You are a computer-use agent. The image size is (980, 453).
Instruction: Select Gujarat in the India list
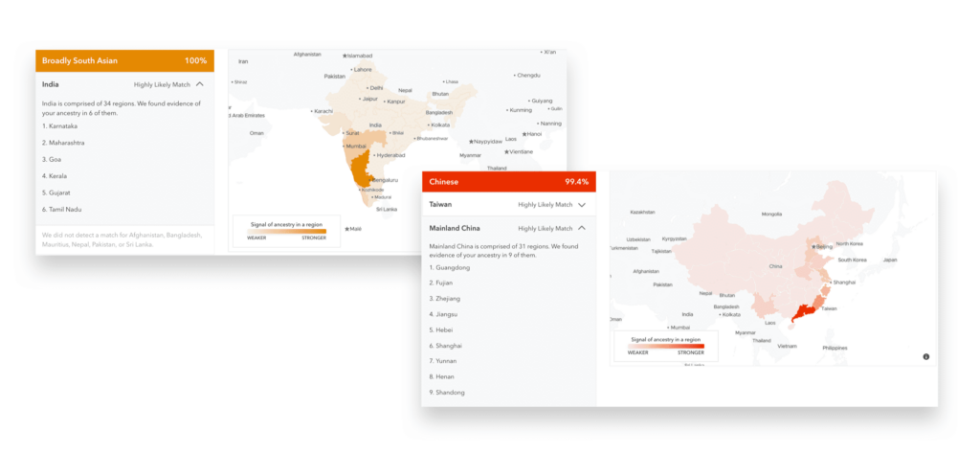pyautogui.click(x=56, y=193)
